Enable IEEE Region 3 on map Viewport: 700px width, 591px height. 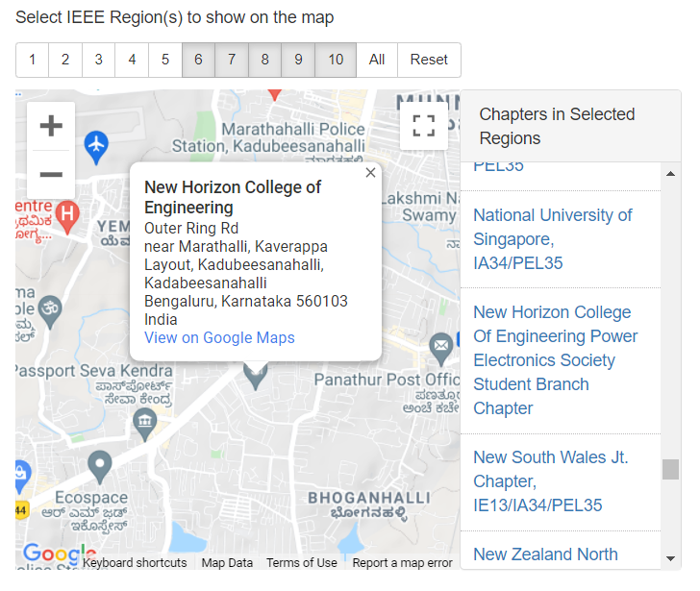pyautogui.click(x=99, y=60)
